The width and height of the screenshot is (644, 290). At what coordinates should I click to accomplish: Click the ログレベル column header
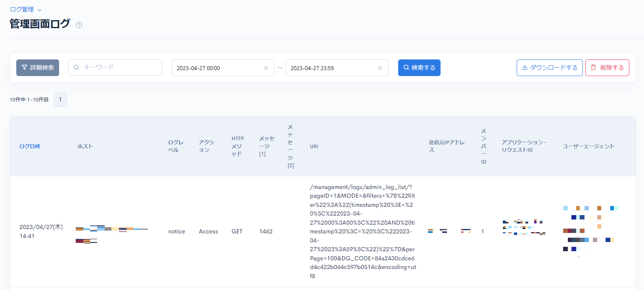tap(176, 146)
